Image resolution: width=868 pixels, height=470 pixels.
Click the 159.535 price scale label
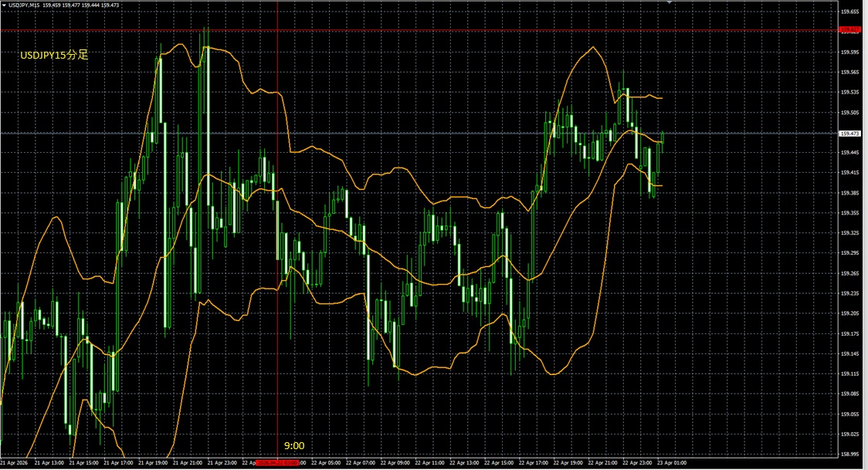[x=849, y=92]
